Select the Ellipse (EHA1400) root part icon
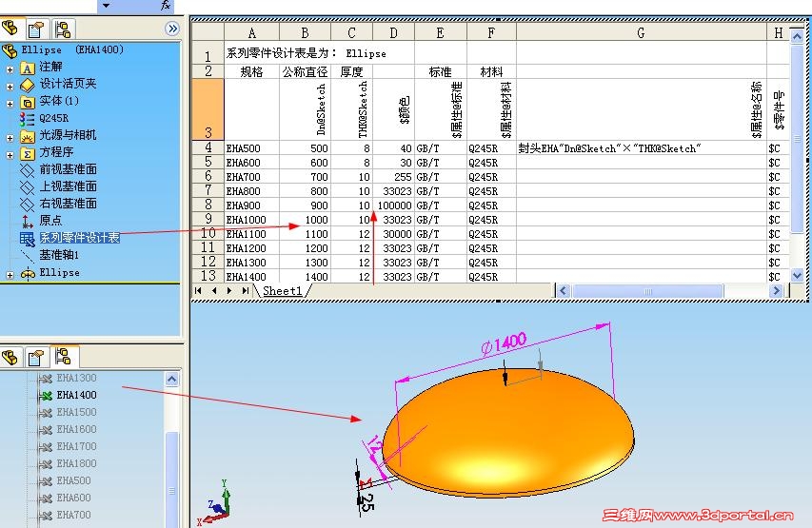812x528 pixels. [x=10, y=50]
